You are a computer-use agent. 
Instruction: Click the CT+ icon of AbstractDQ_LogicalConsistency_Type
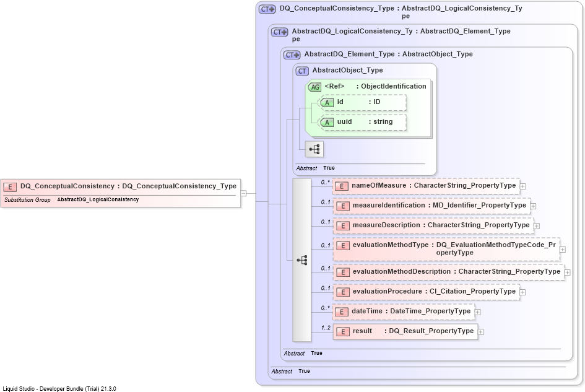[x=280, y=32]
